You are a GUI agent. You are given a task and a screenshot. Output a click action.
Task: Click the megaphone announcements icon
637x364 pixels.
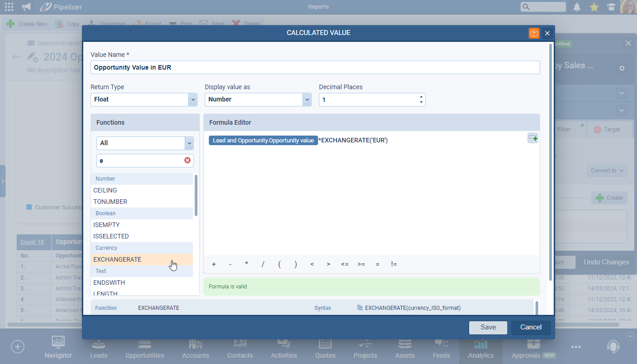tap(26, 7)
